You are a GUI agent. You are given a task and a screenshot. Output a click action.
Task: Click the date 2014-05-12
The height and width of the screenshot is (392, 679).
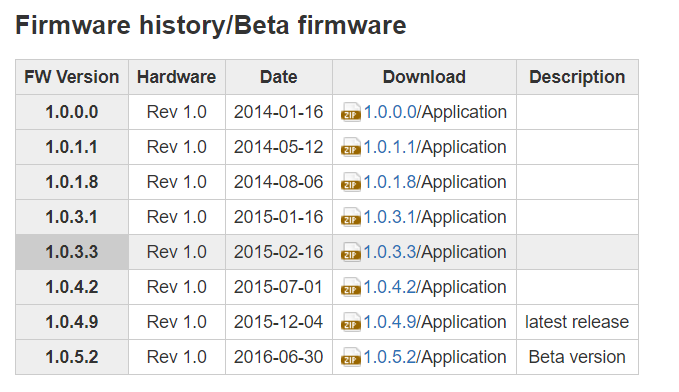point(278,147)
